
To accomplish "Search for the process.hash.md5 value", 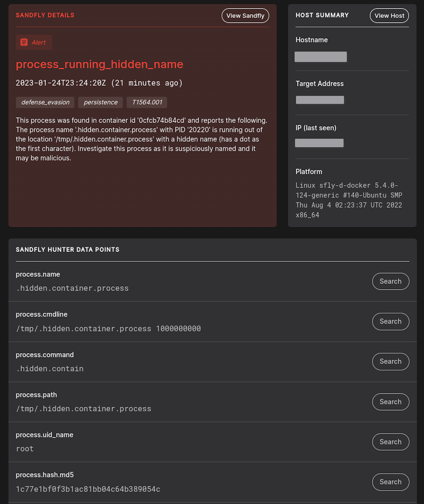I will pos(390,482).
